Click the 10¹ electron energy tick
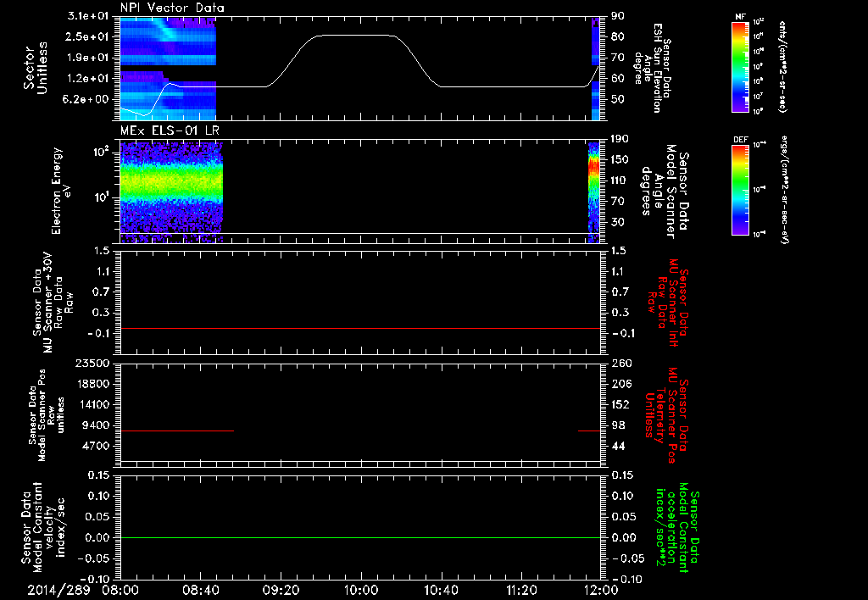 pos(100,197)
